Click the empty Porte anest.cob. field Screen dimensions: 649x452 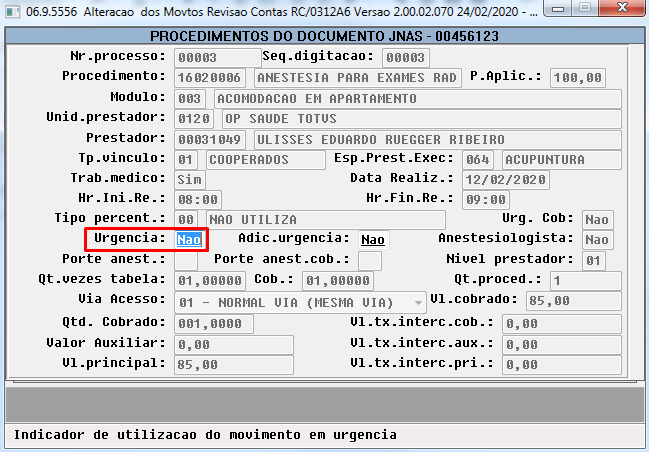click(370, 260)
